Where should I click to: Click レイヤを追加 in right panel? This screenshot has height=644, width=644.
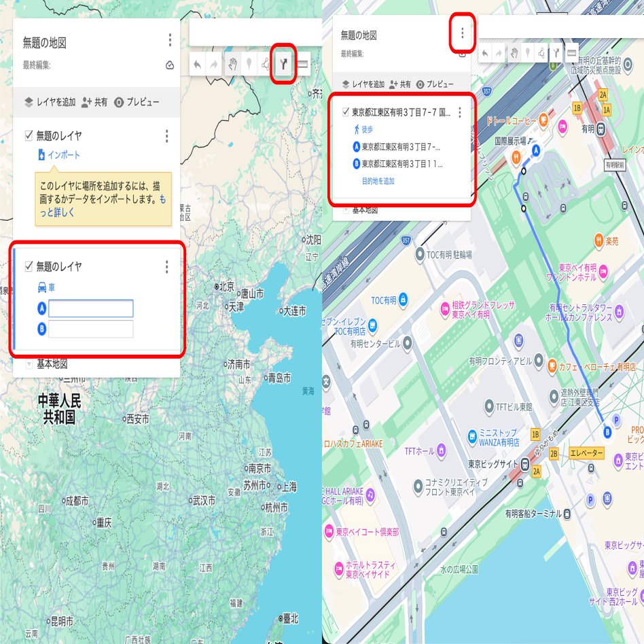pos(363,84)
